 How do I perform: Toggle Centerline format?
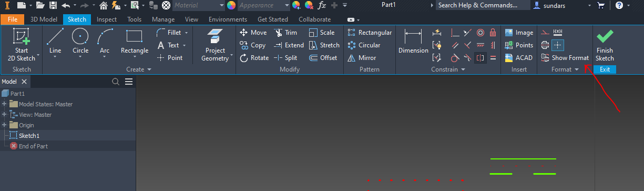545,45
